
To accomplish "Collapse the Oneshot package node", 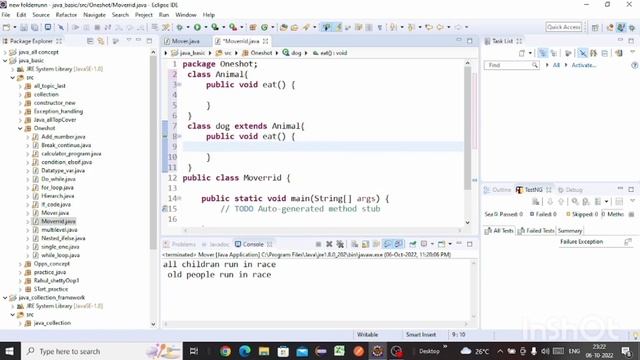I will pyautogui.click(x=20, y=128).
